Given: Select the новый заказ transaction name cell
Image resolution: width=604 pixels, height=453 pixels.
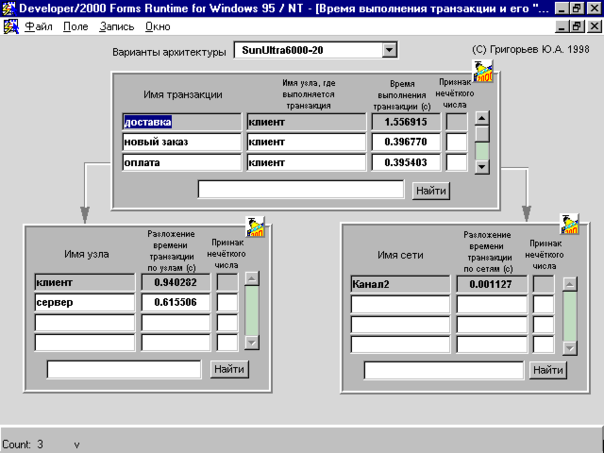Looking at the screenshot, I should pos(182,142).
